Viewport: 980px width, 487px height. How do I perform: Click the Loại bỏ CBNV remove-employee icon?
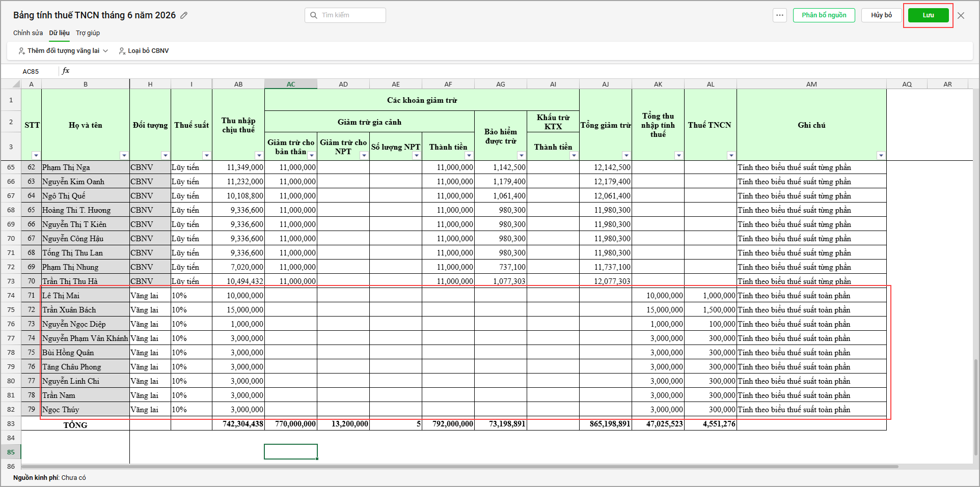point(122,51)
